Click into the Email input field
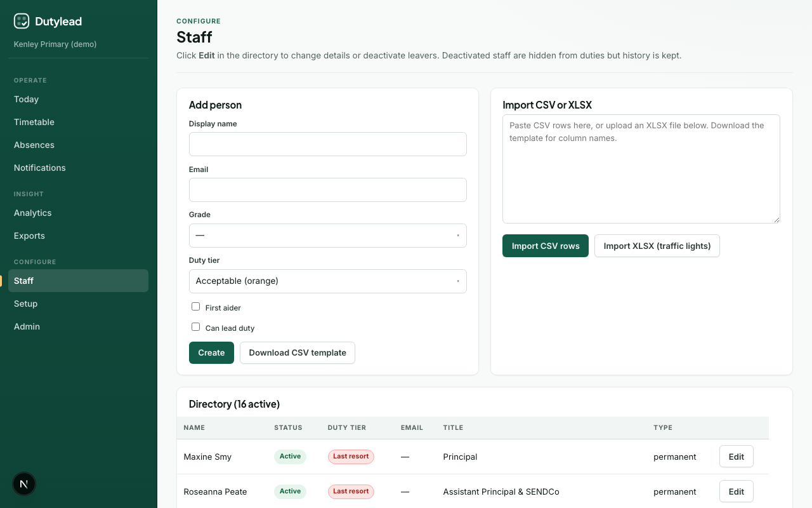The height and width of the screenshot is (508, 812). pos(327,190)
